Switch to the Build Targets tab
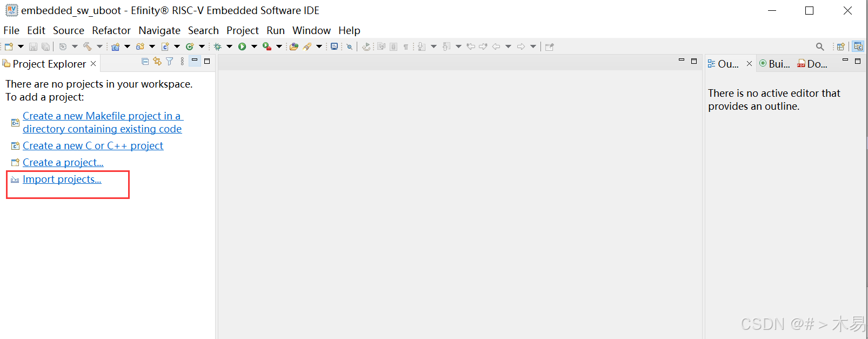 774,64
